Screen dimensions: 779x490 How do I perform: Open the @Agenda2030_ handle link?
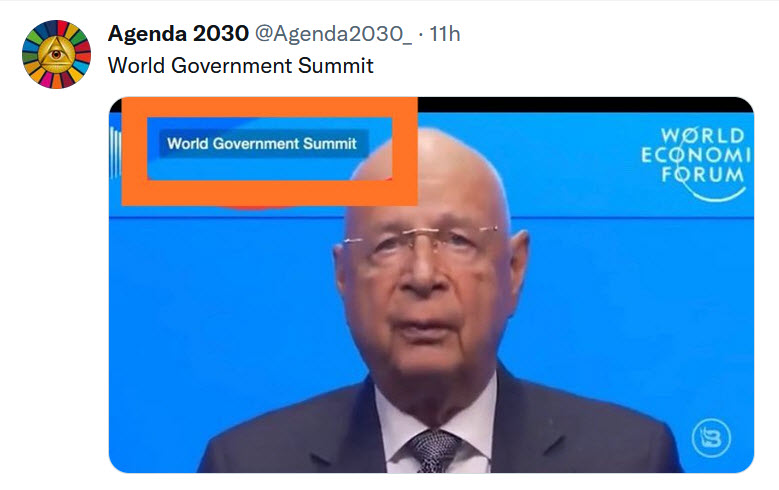333,34
